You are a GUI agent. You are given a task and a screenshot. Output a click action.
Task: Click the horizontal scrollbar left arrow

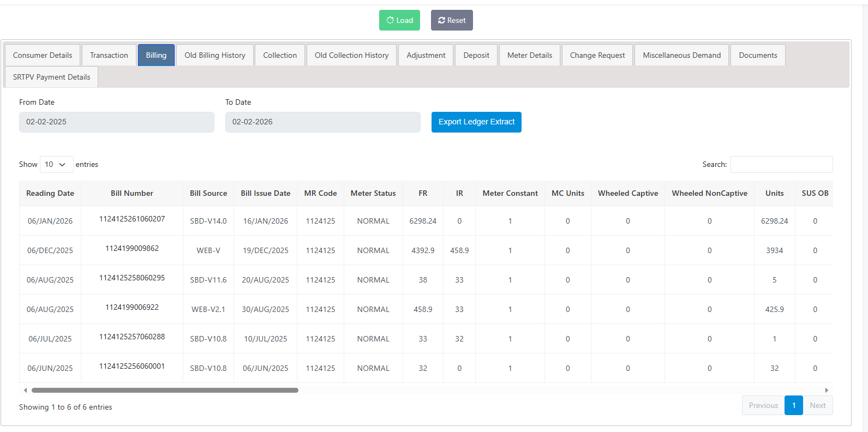click(x=25, y=390)
